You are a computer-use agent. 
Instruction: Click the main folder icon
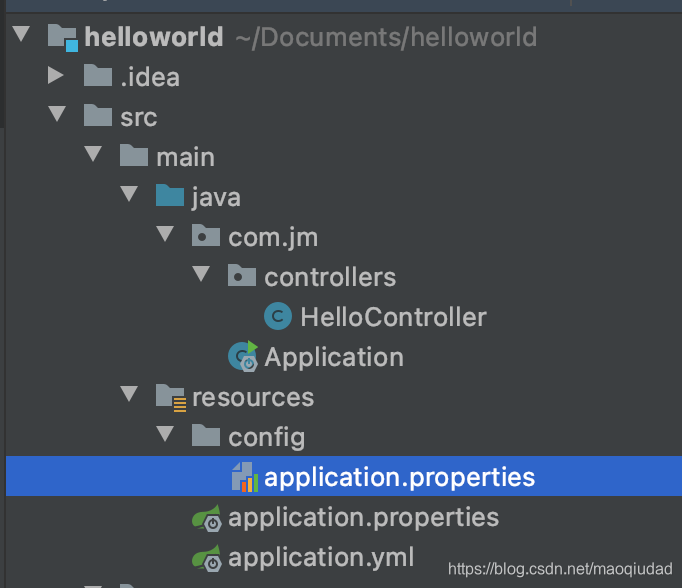click(134, 155)
